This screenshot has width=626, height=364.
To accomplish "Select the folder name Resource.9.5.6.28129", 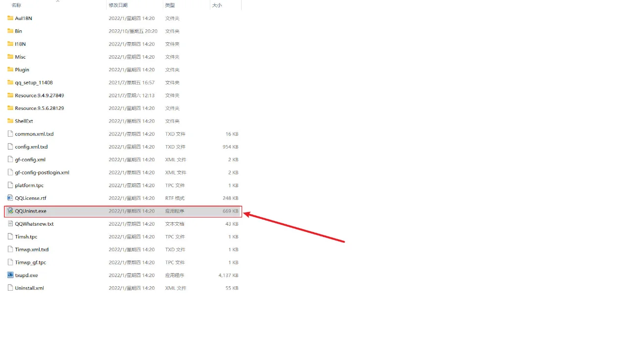I will [x=40, y=108].
